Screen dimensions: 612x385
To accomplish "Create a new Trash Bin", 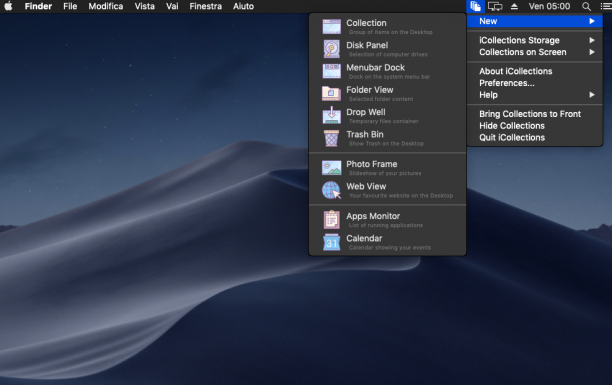I will click(x=387, y=138).
